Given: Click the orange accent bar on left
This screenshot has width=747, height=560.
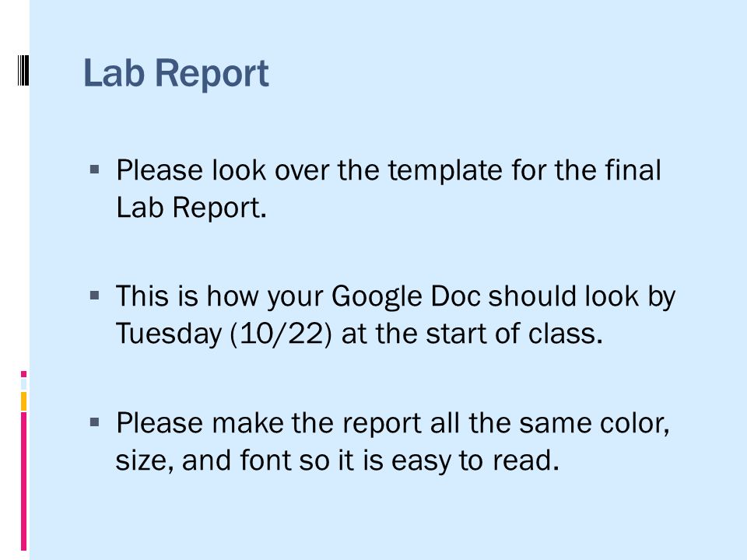Looking at the screenshot, I should (23, 401).
